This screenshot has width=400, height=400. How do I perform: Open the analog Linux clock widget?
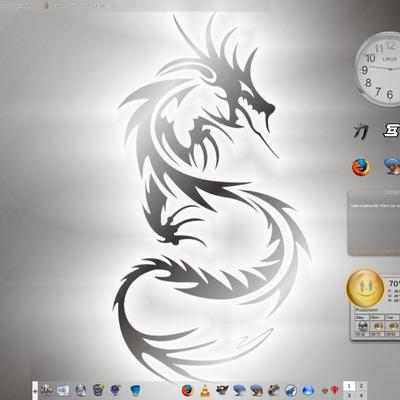click(x=378, y=69)
